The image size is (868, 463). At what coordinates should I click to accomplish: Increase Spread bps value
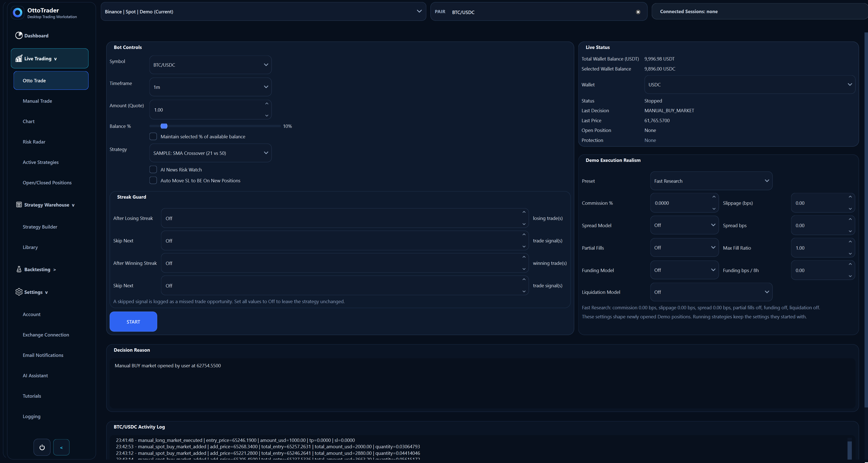tap(850, 219)
